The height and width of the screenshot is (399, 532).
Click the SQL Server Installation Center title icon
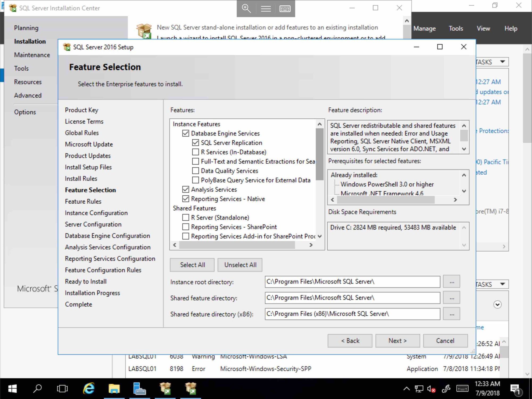coord(13,8)
